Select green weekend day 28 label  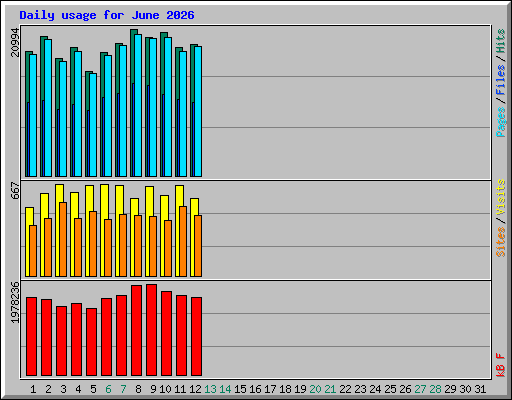pyautogui.click(x=435, y=389)
